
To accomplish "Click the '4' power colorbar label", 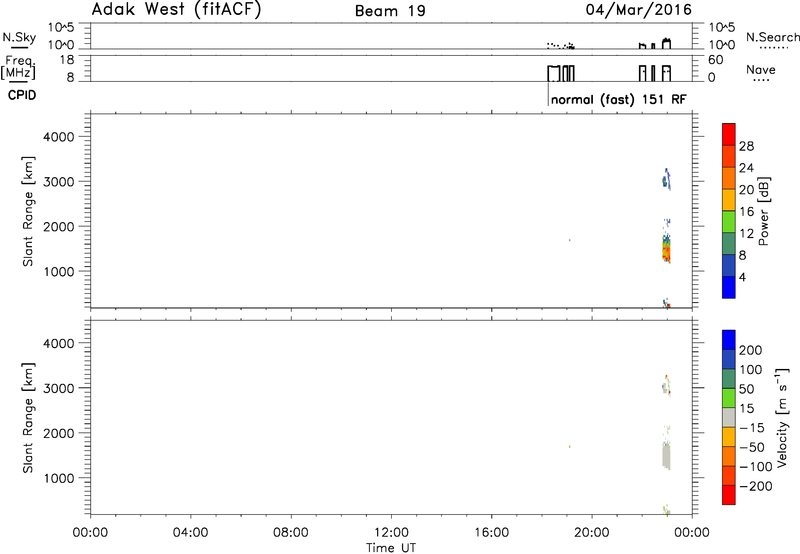I will tap(742, 277).
